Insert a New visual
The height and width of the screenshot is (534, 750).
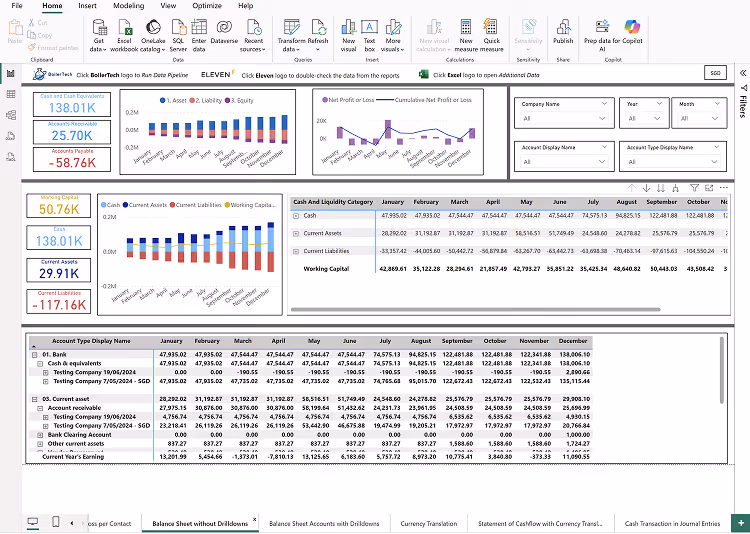[348, 36]
